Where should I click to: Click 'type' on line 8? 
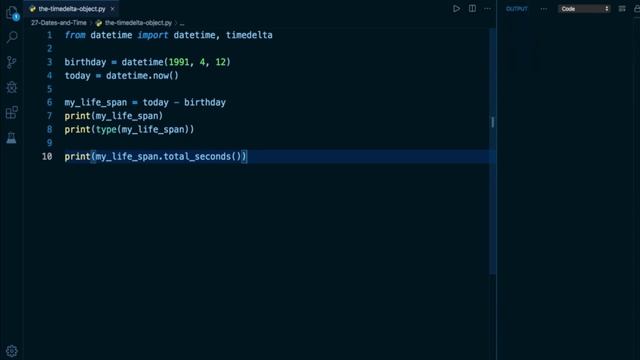coord(106,129)
